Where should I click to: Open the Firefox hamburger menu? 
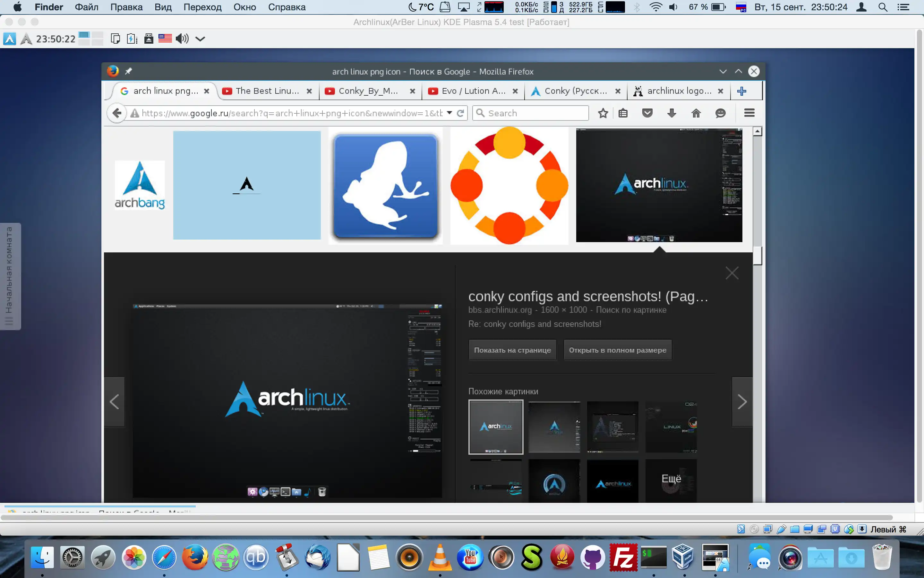point(749,113)
